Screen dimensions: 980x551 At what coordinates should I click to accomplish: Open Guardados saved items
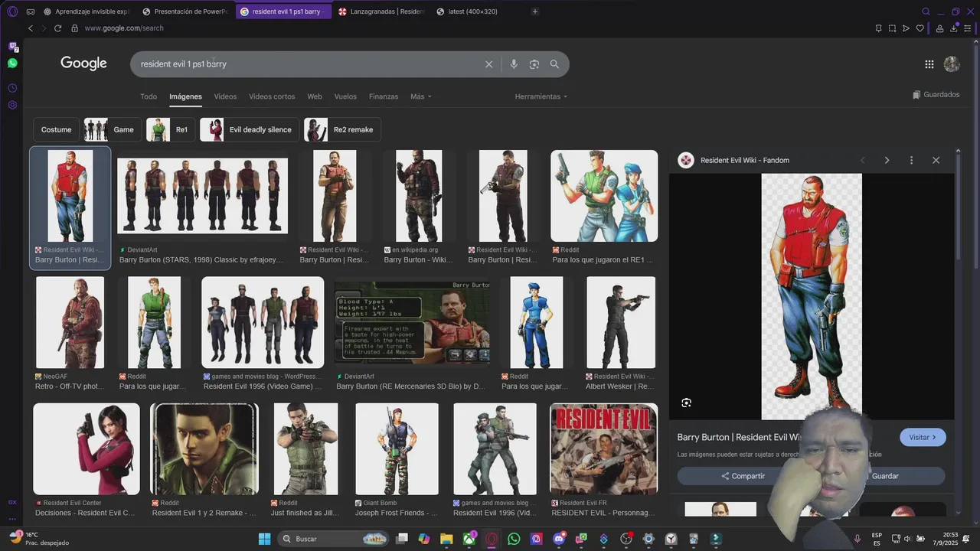936,95
